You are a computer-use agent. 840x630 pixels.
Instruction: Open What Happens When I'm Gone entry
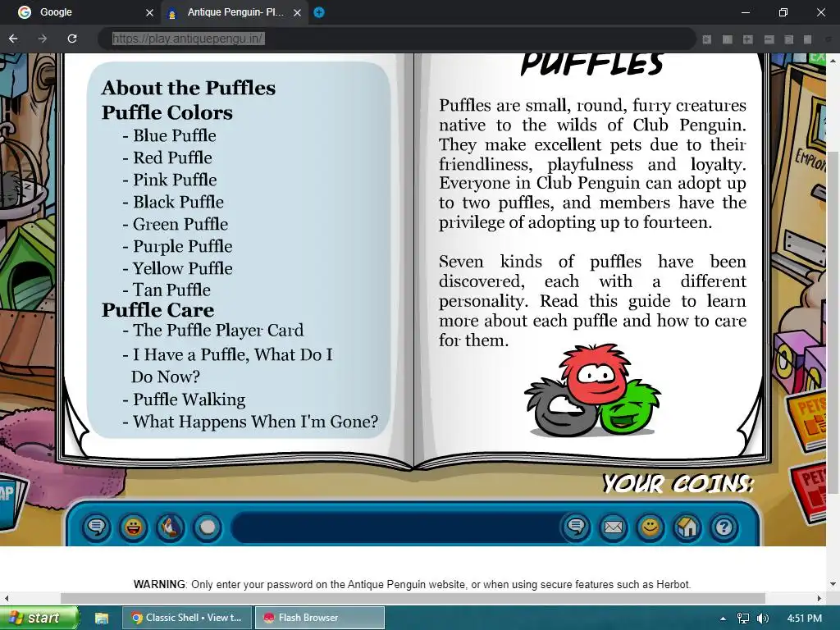pyautogui.click(x=250, y=422)
